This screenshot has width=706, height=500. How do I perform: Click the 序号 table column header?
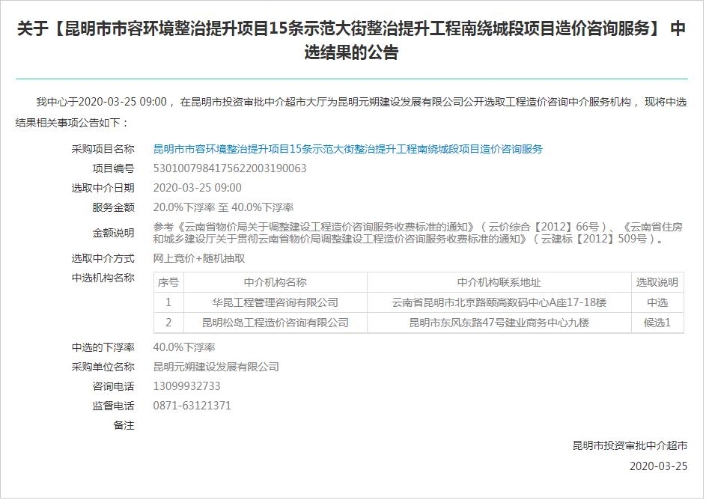168,282
